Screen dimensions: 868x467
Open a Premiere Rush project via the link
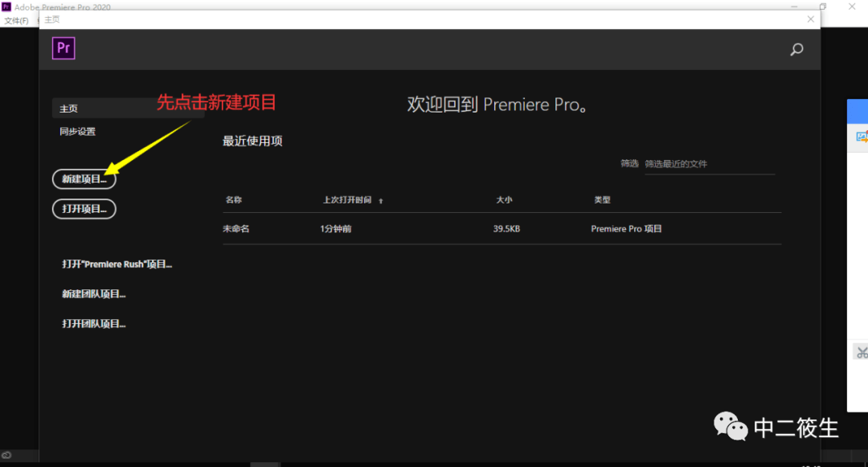point(117,264)
